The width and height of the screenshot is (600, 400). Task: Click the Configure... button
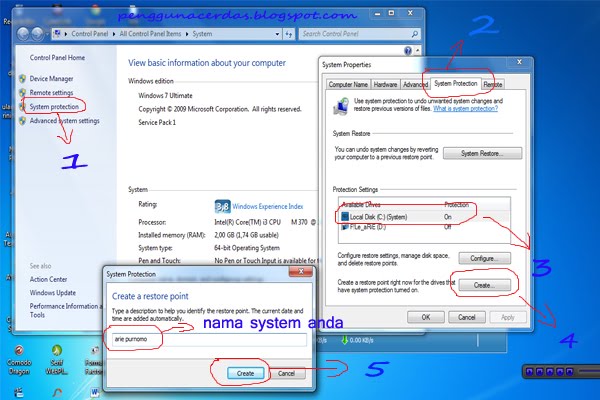point(484,259)
